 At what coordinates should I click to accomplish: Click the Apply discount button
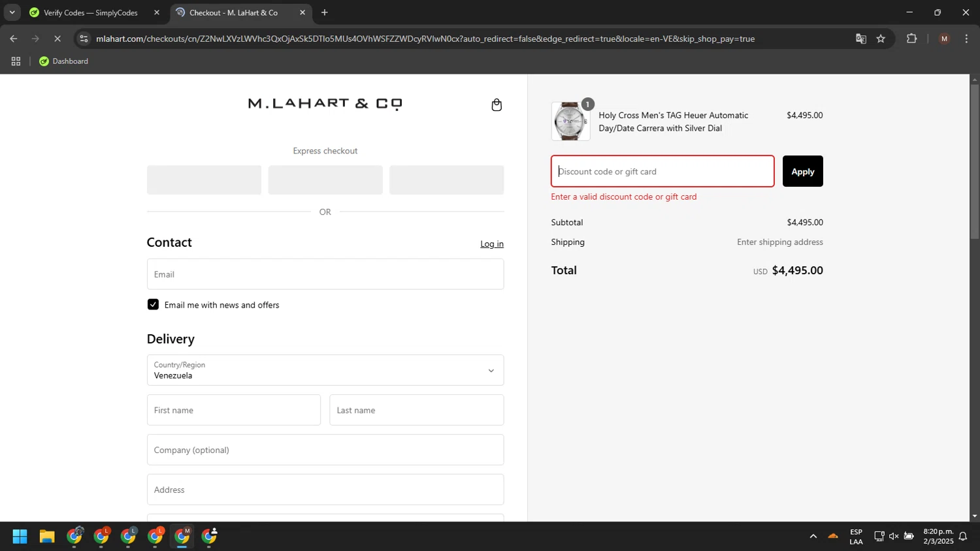click(x=803, y=171)
